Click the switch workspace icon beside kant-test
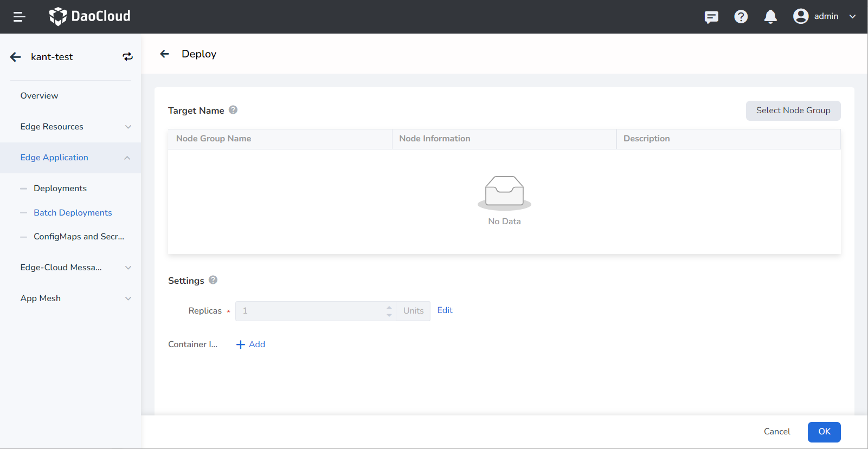The height and width of the screenshot is (449, 868). [x=127, y=57]
